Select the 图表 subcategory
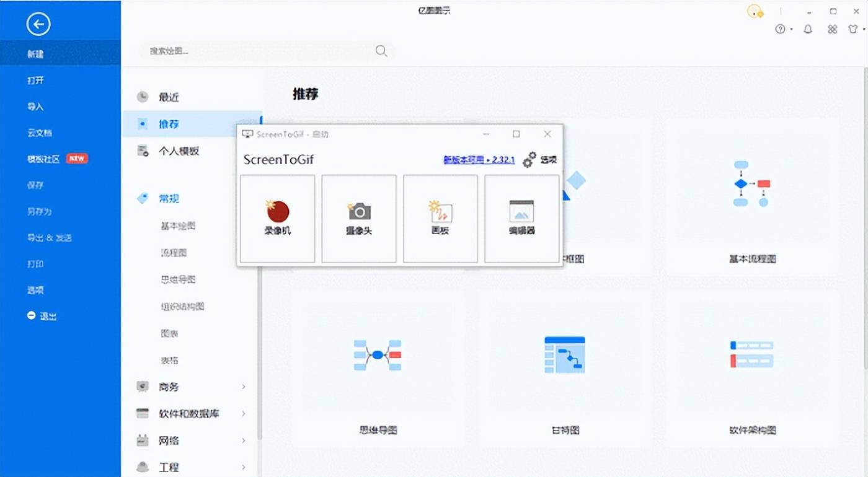This screenshot has height=477, width=868. [169, 333]
